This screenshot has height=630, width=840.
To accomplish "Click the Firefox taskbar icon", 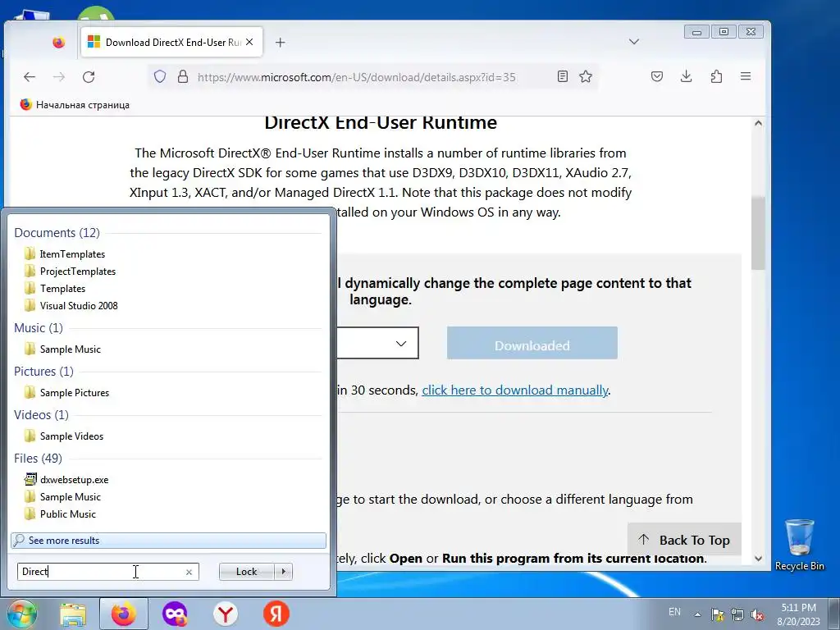I will point(123,614).
